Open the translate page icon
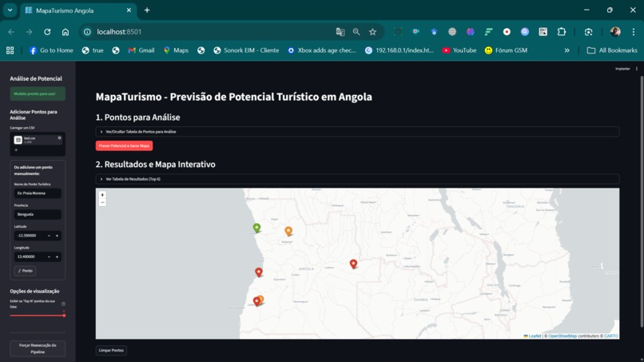644x362 pixels. point(340,32)
